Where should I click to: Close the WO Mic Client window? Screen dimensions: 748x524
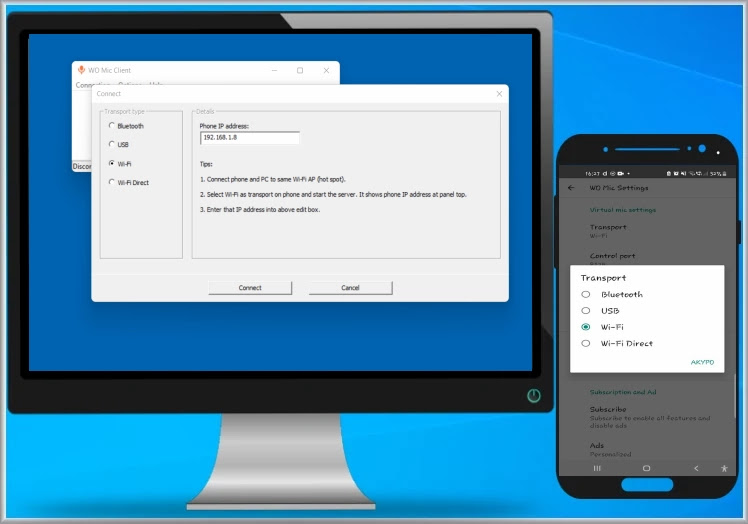click(326, 71)
